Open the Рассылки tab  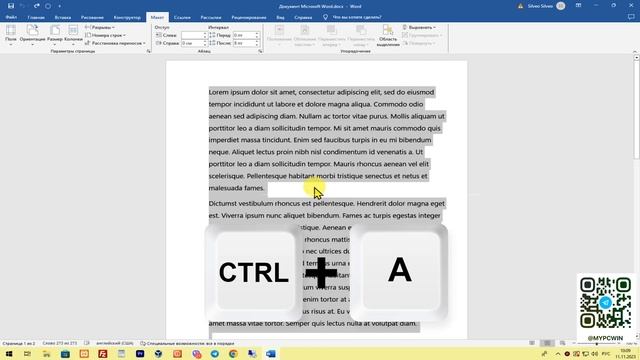(211, 18)
